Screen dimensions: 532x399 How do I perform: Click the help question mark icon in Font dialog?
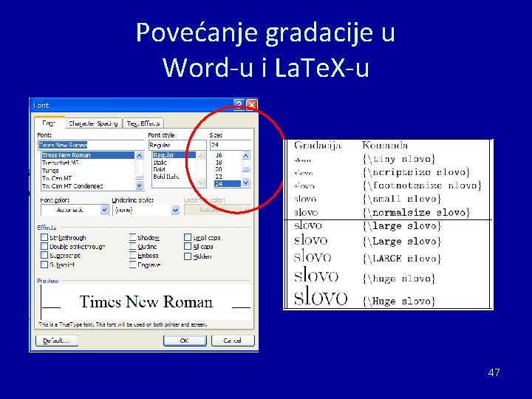[x=239, y=104]
